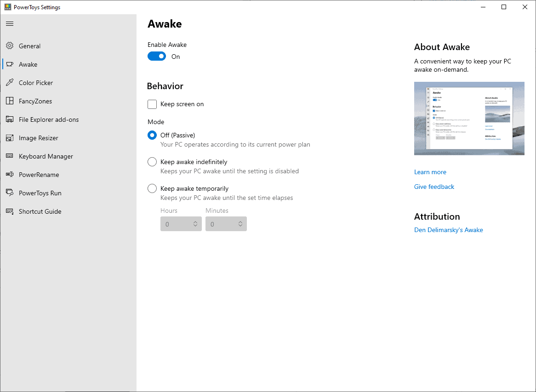Open the Learn more link
Image resolution: width=536 pixels, height=392 pixels.
(x=430, y=172)
